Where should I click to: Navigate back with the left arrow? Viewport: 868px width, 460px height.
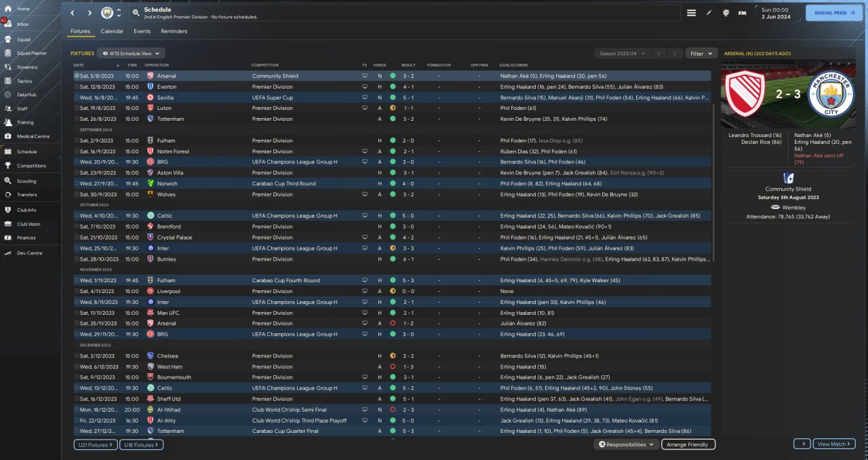click(73, 13)
